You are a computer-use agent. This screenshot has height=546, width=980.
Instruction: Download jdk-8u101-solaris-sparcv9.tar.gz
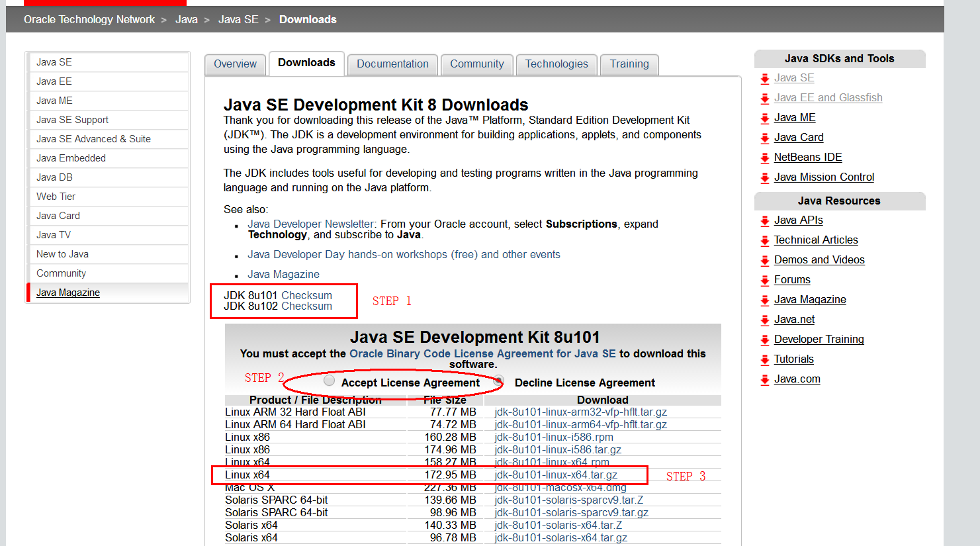click(x=571, y=513)
